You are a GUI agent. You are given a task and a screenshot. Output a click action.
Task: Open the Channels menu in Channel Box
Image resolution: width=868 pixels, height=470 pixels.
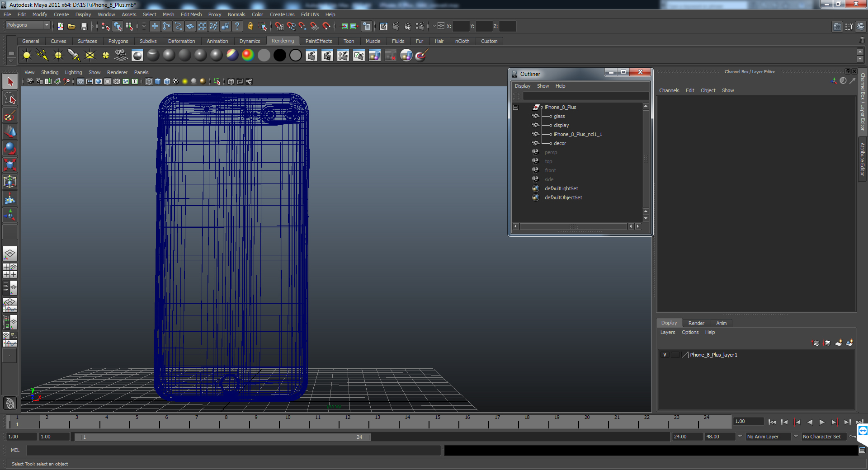pos(669,90)
